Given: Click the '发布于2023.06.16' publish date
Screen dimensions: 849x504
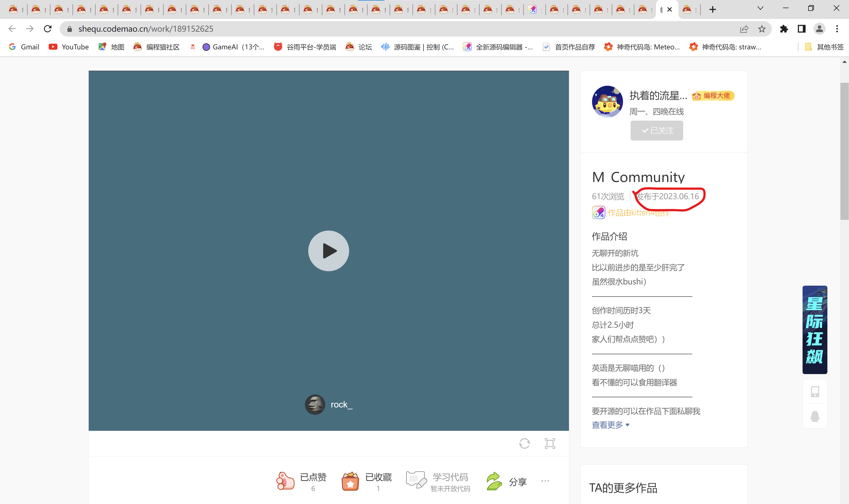Looking at the screenshot, I should [x=667, y=196].
